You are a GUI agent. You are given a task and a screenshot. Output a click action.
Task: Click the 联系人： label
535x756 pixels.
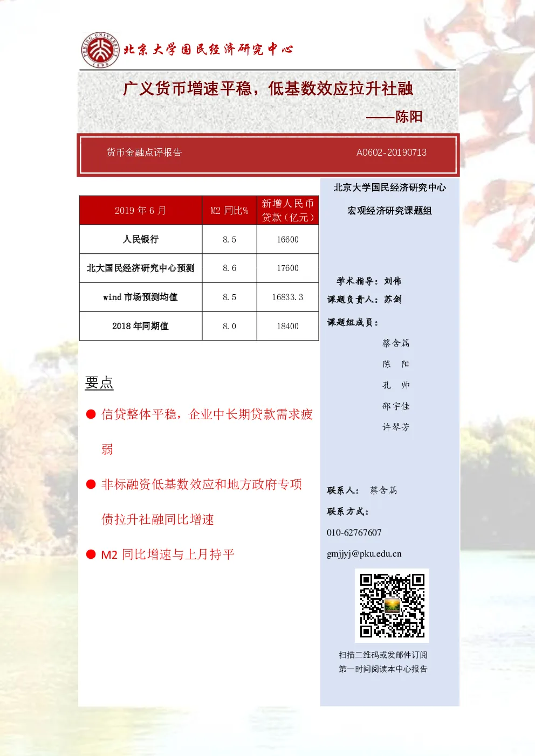coord(343,490)
